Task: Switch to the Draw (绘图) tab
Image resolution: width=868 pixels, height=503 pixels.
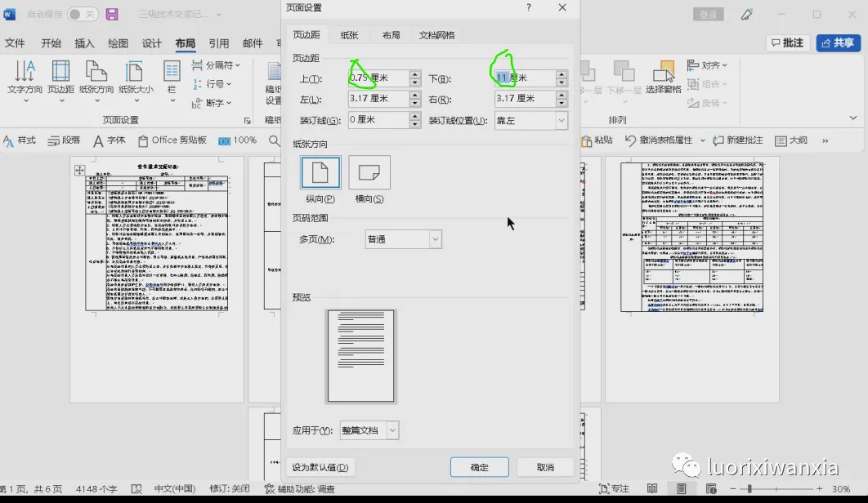Action: (118, 43)
